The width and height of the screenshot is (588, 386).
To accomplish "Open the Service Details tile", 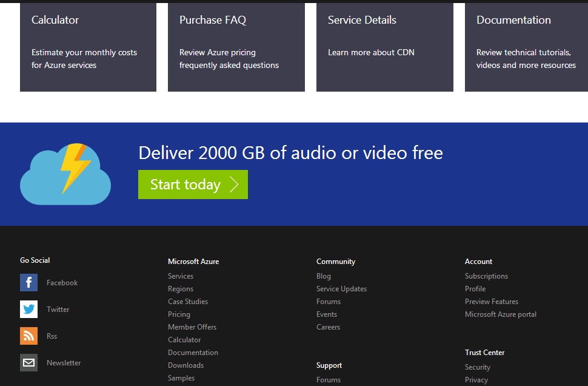I will pos(384,47).
